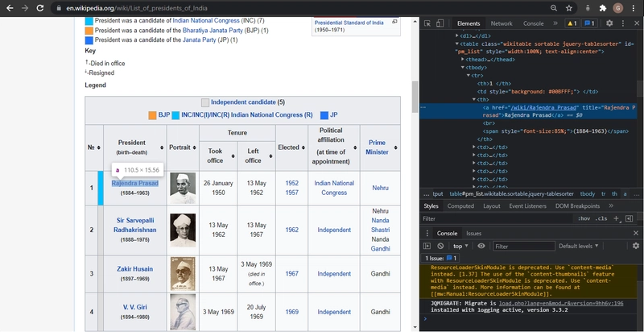Activate the DevTools inspect element picker
The height and width of the screenshot is (332, 644).
427,23
